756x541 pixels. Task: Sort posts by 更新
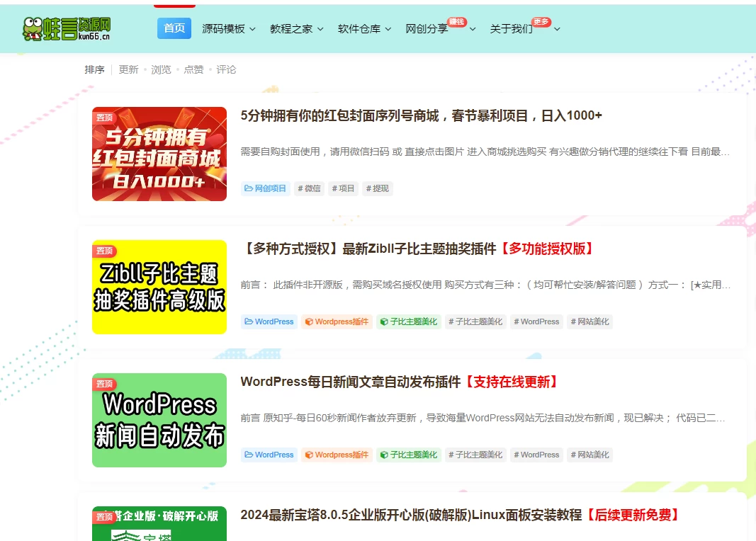(128, 70)
